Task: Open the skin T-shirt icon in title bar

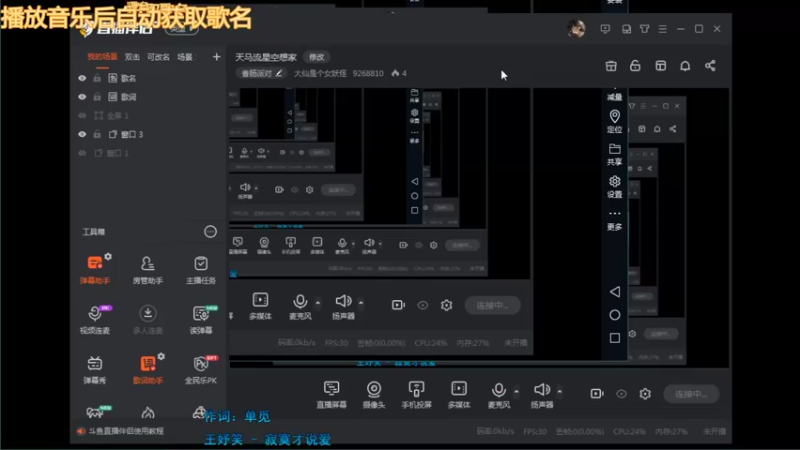Action: coord(644,29)
